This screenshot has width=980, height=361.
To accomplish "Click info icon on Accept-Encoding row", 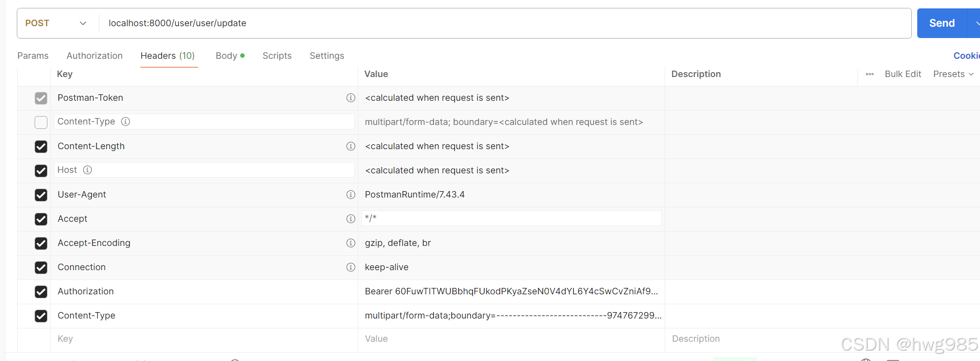I will point(351,243).
